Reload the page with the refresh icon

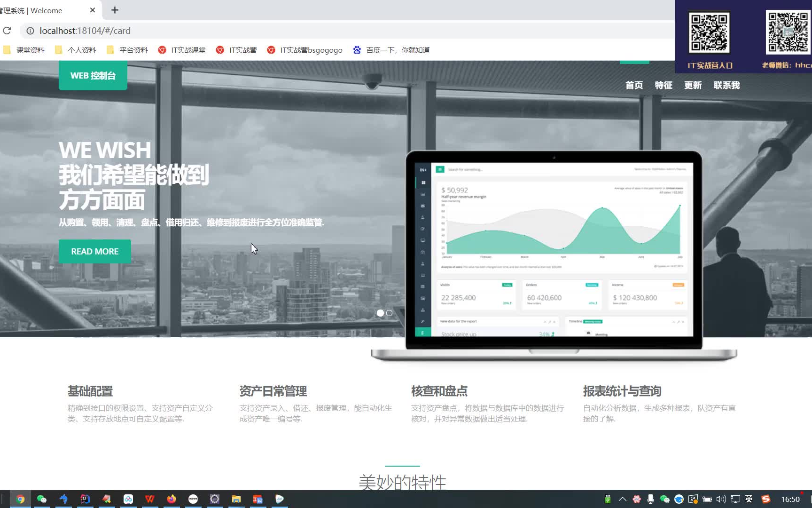(x=7, y=31)
